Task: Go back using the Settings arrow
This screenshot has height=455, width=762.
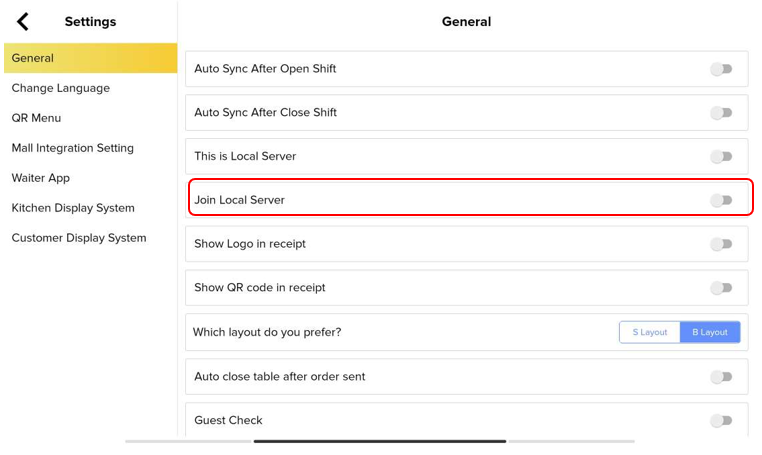Action: coord(23,21)
